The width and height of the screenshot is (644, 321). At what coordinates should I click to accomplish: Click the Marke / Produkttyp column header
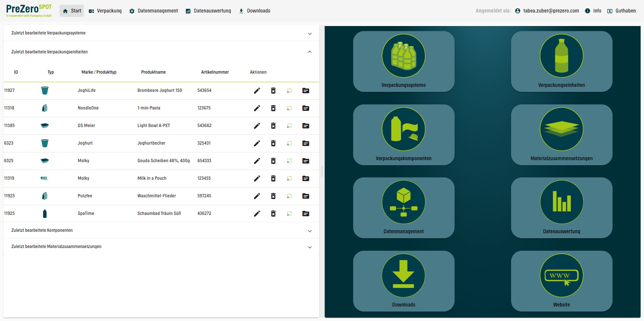point(99,72)
